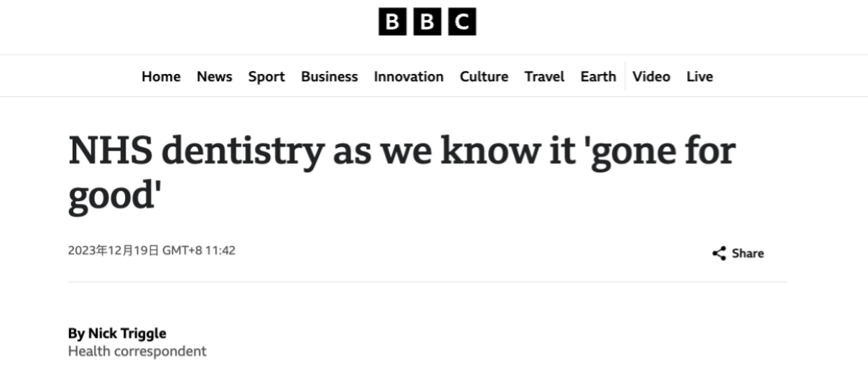Select Business in the navigation bar
The image size is (868, 384).
click(x=330, y=77)
